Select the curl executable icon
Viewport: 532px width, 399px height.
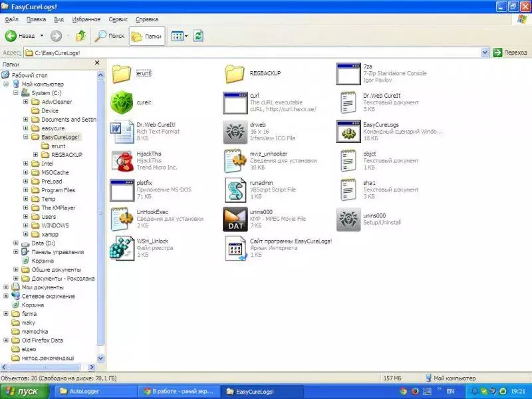coord(235,103)
